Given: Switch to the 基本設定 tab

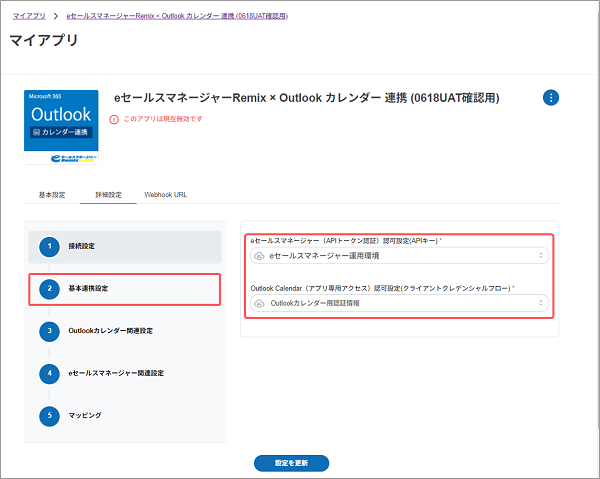Looking at the screenshot, I should [52, 195].
